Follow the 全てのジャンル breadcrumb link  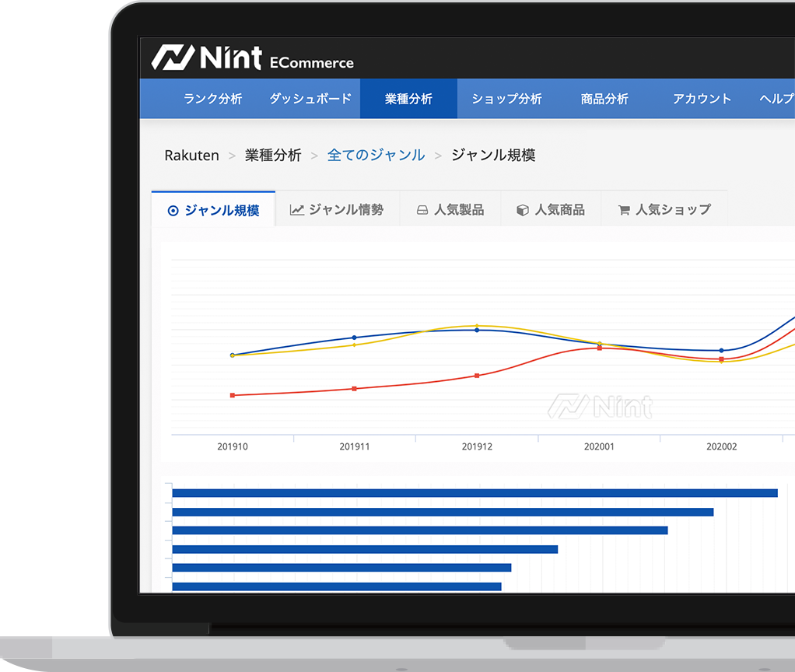pos(376,155)
